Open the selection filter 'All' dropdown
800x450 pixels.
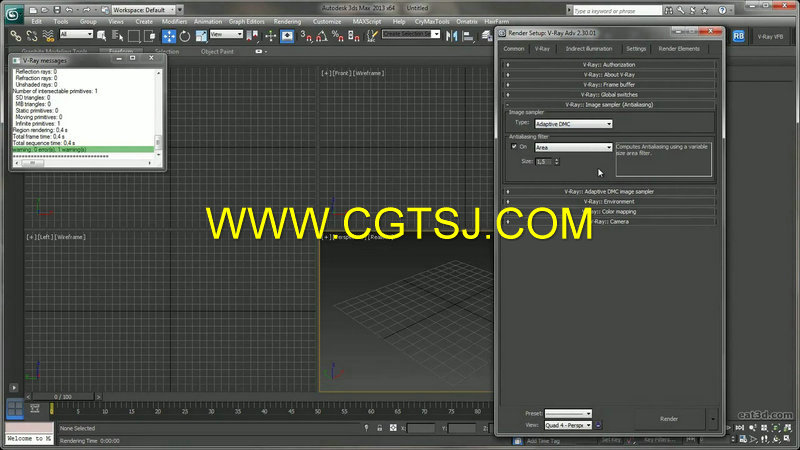pyautogui.click(x=76, y=34)
